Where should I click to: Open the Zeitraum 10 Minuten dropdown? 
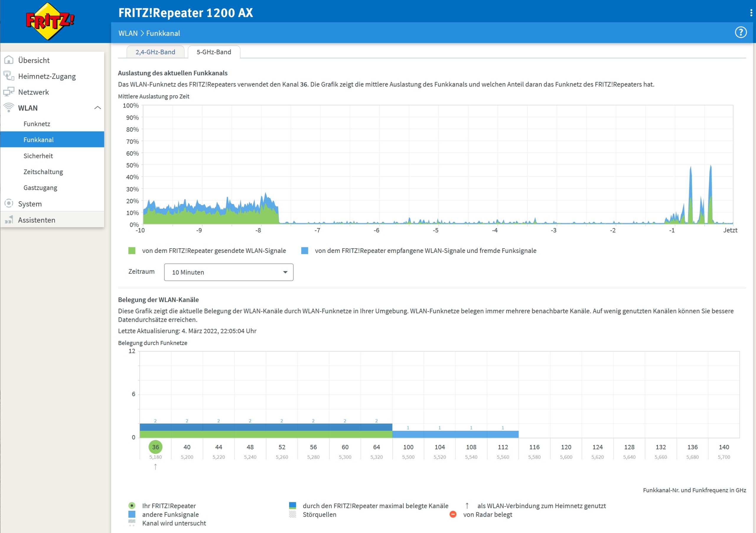coord(229,272)
